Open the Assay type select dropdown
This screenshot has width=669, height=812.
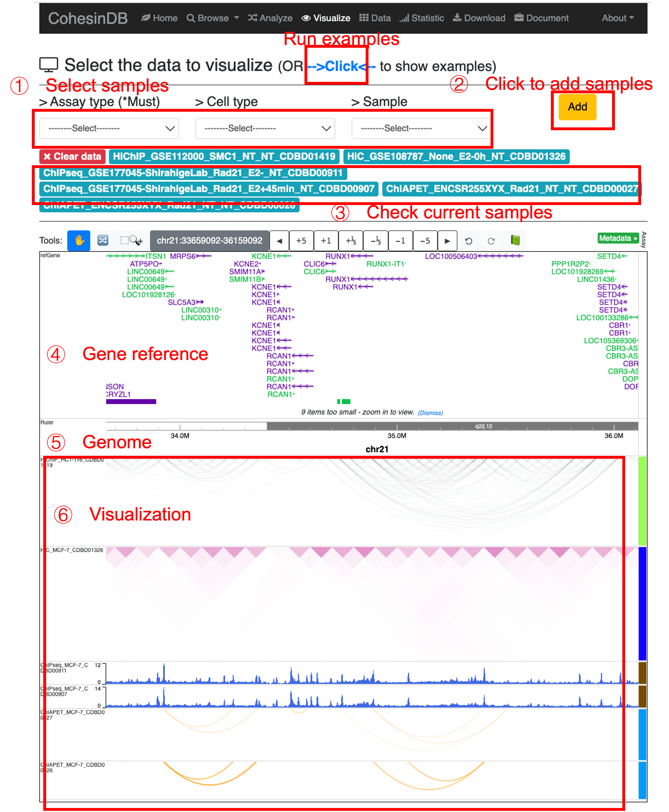pos(109,128)
